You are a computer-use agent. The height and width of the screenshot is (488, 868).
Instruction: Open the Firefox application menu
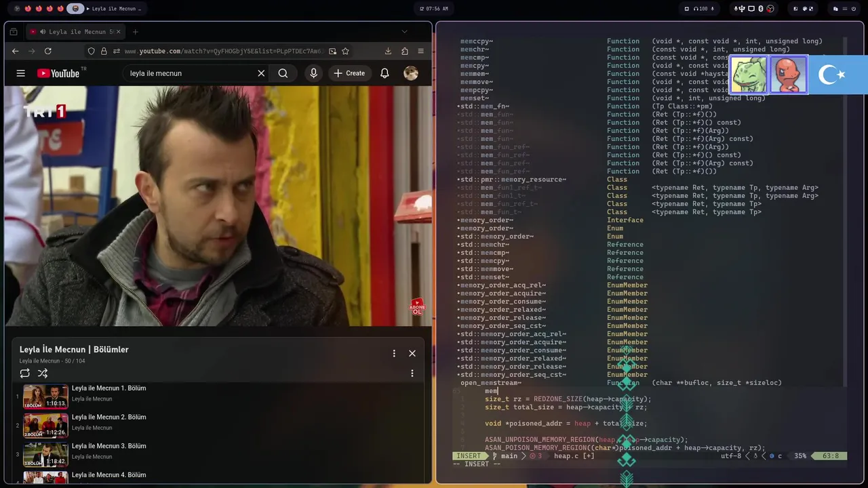tap(421, 51)
